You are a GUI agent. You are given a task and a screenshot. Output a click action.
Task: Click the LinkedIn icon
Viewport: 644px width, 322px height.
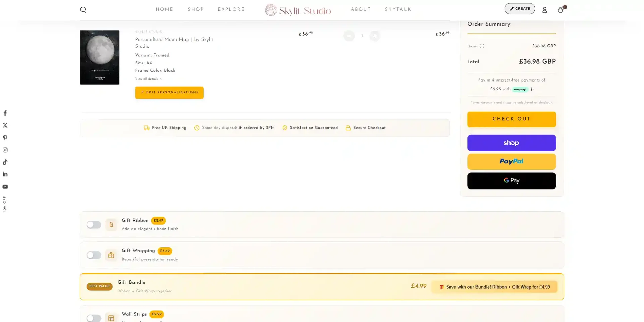point(5,174)
